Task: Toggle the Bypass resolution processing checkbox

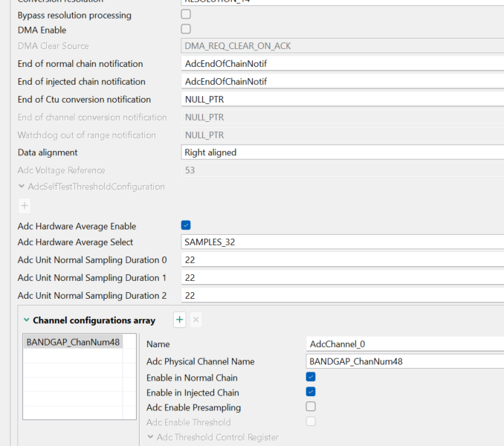Action: pos(186,14)
